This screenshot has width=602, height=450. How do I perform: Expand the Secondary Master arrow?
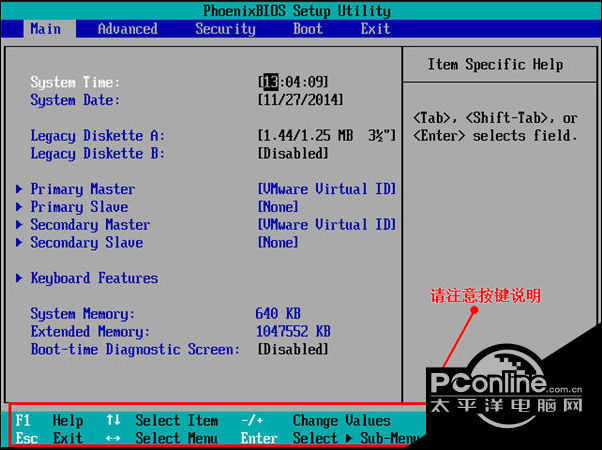19,225
